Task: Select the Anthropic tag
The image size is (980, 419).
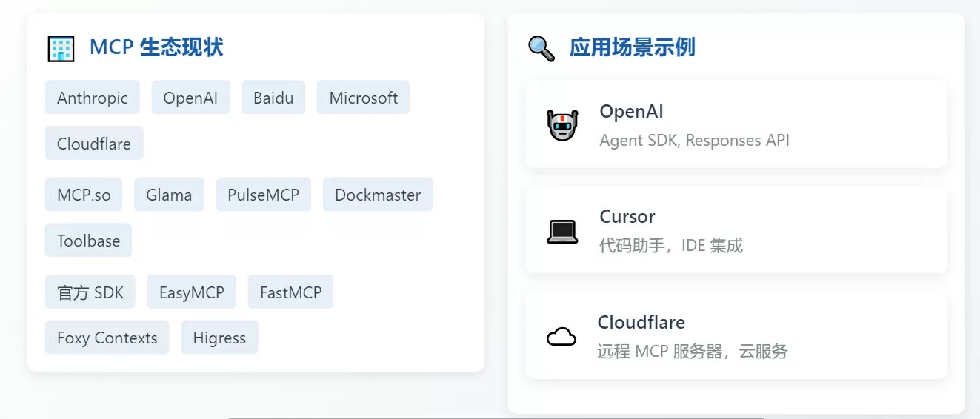Action: point(93,98)
